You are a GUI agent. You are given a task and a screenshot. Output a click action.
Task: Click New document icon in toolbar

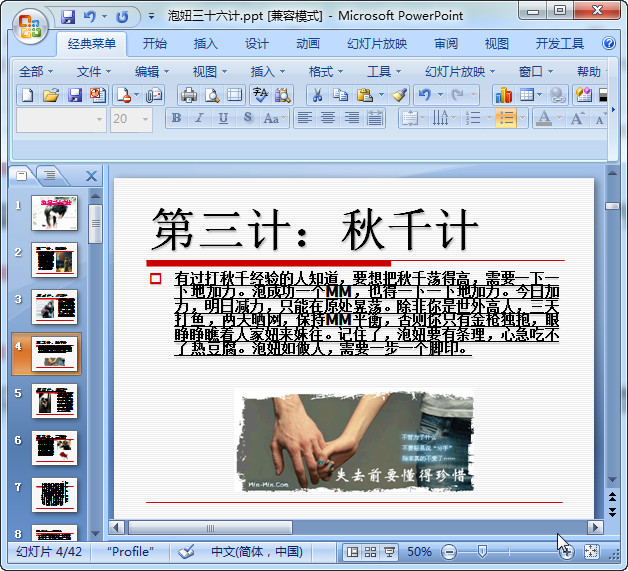pos(28,95)
